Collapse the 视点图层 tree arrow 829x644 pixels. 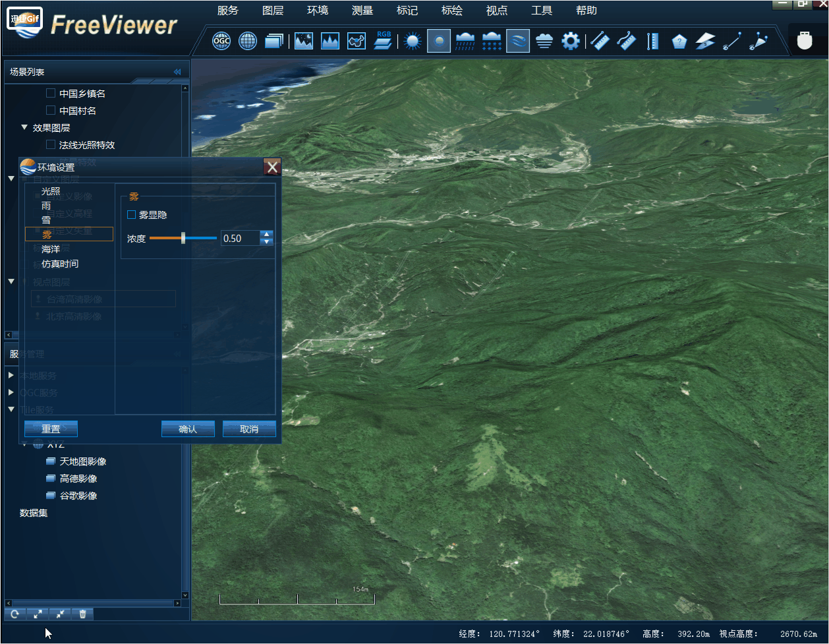click(x=11, y=281)
